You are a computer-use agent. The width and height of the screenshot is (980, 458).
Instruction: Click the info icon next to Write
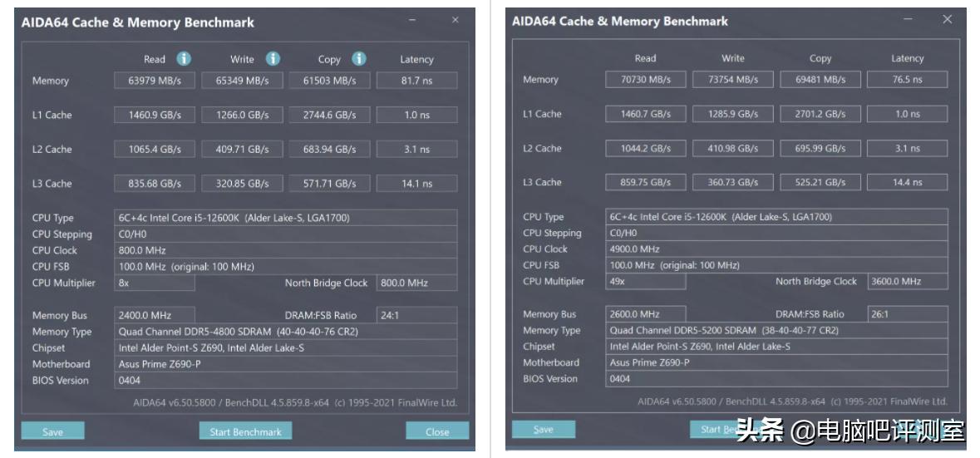tap(273, 59)
